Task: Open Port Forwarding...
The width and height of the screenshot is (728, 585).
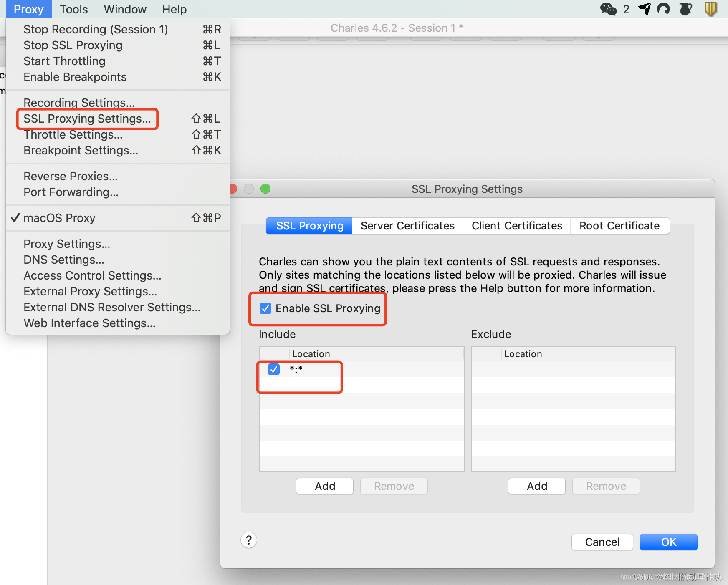Action: click(x=118, y=192)
